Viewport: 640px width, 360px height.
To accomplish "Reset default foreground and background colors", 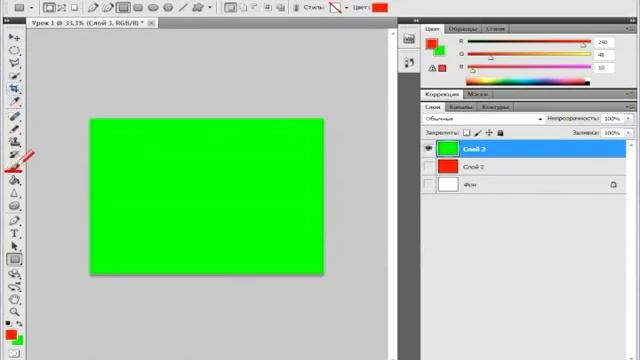I will pyautogui.click(x=8, y=323).
